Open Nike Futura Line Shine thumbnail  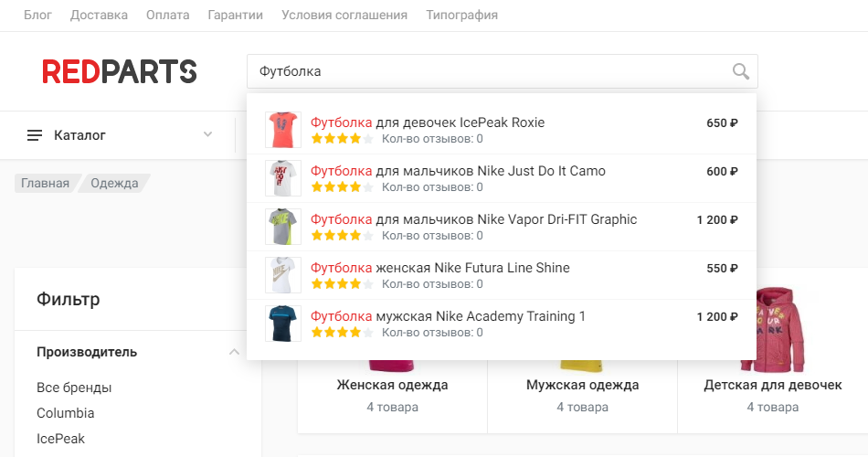(x=283, y=275)
